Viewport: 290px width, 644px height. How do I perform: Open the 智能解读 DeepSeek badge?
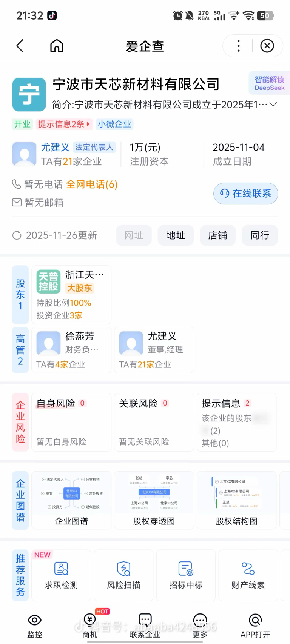tap(269, 83)
